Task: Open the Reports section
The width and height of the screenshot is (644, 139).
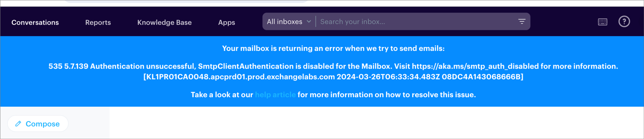Action: pos(98,22)
